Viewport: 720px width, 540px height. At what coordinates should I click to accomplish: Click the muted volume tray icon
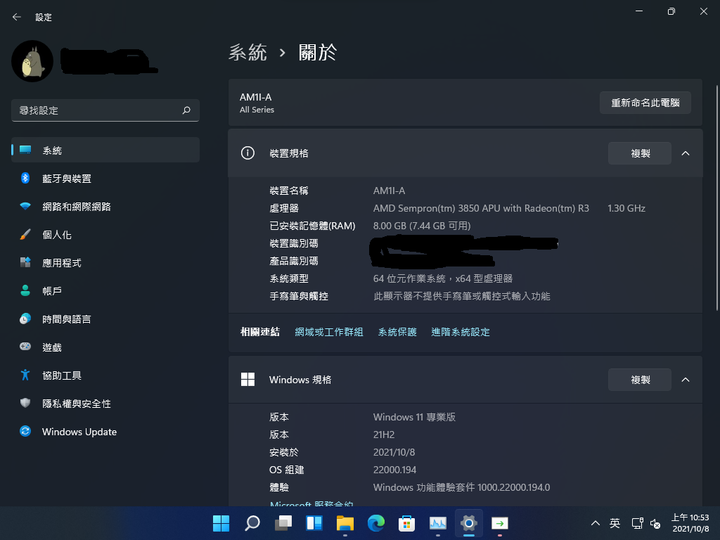point(655,523)
